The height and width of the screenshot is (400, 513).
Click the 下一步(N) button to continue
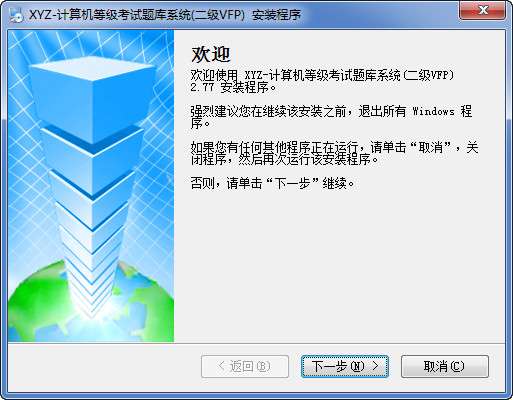point(345,366)
